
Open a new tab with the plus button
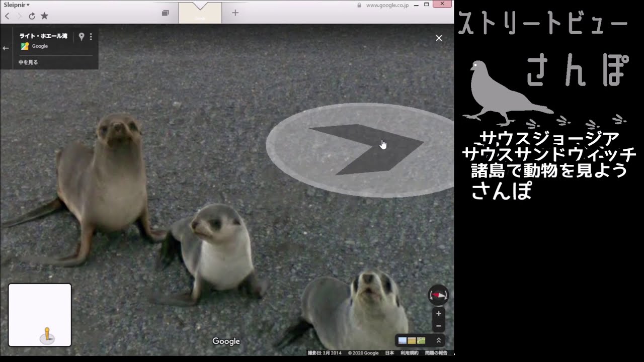pyautogui.click(x=235, y=13)
